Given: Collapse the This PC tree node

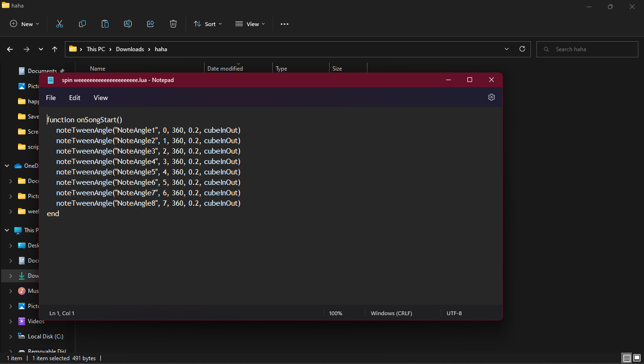Looking at the screenshot, I should tap(7, 230).
